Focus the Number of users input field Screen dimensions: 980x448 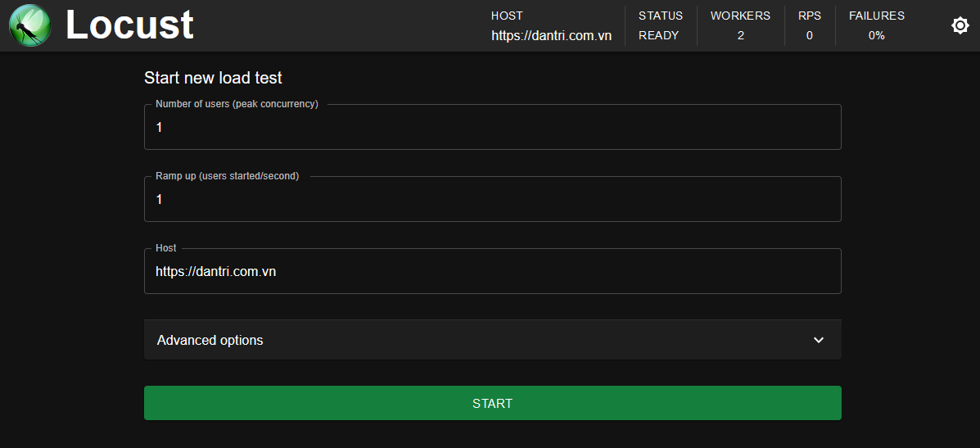point(493,128)
